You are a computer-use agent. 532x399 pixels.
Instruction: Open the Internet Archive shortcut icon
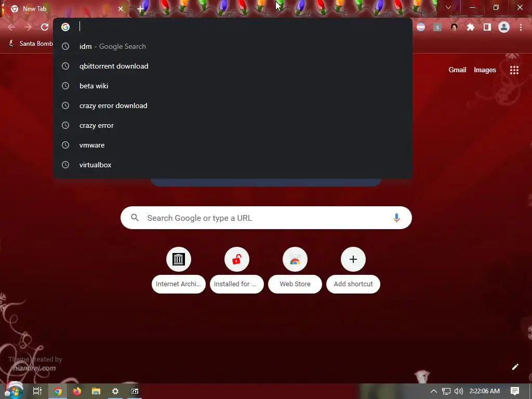179,259
